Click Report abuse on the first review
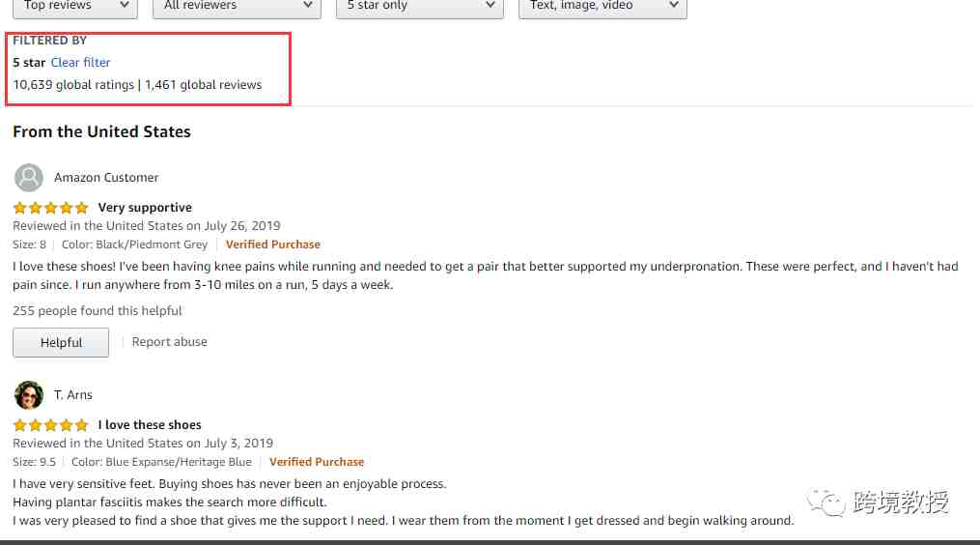Screen dimensions: 980x545 pos(169,342)
